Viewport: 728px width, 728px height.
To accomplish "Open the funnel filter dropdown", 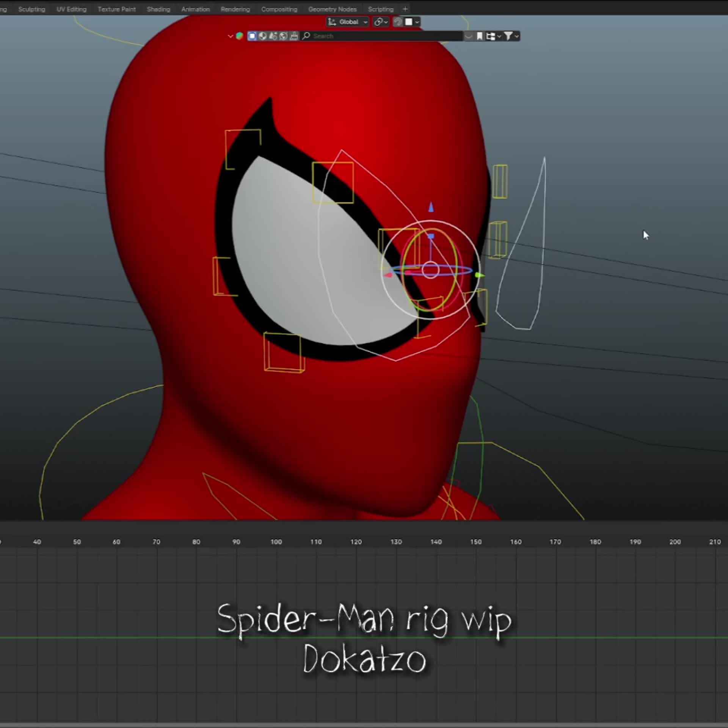I will (x=511, y=36).
